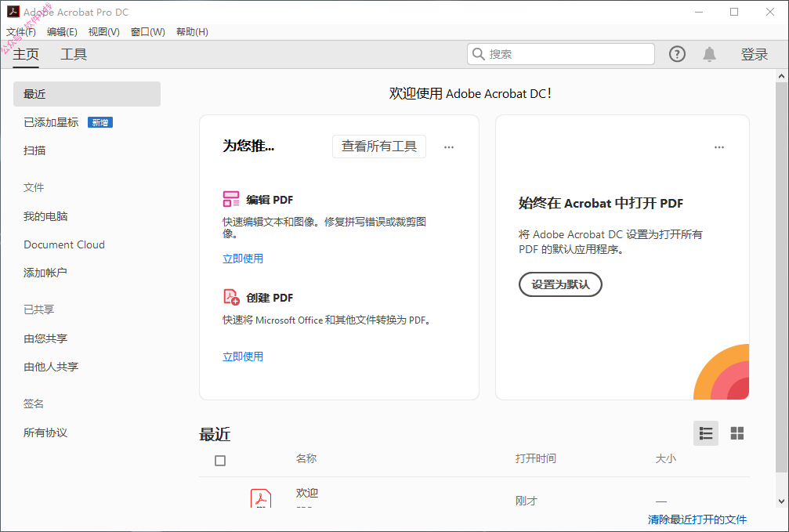Click 立即使用 under 编辑 PDF
Screen dimensions: 789x532
[243, 259]
